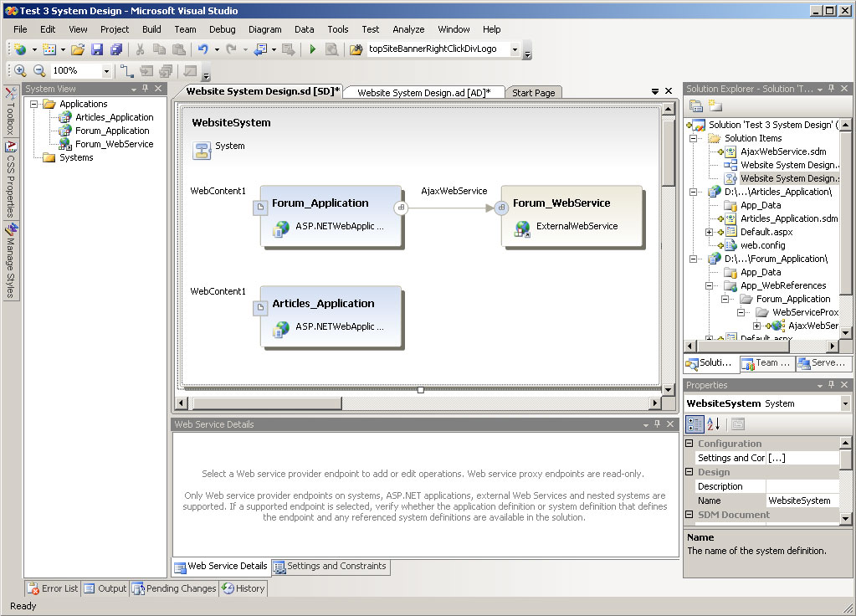The height and width of the screenshot is (616, 856).
Task: Click the Settings and Constraints ellipsis value
Action: (802, 458)
